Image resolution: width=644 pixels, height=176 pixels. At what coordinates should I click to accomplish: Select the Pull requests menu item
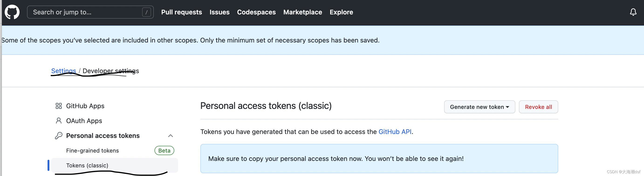pos(182,12)
